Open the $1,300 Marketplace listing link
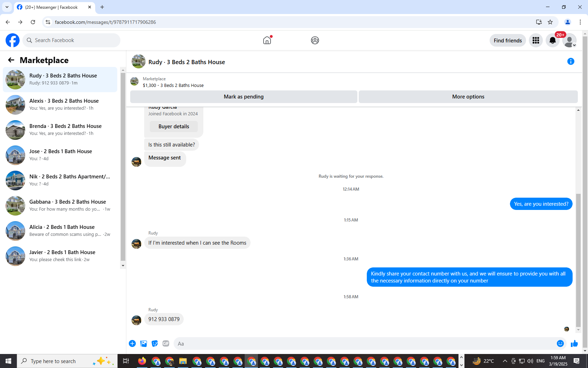This screenshot has height=368, width=588. click(173, 85)
